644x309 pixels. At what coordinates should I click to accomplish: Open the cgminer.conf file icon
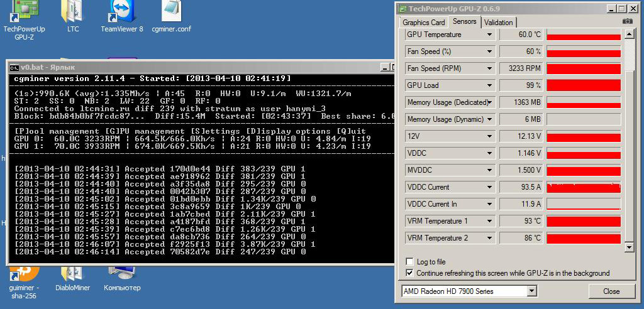pyautogui.click(x=171, y=16)
